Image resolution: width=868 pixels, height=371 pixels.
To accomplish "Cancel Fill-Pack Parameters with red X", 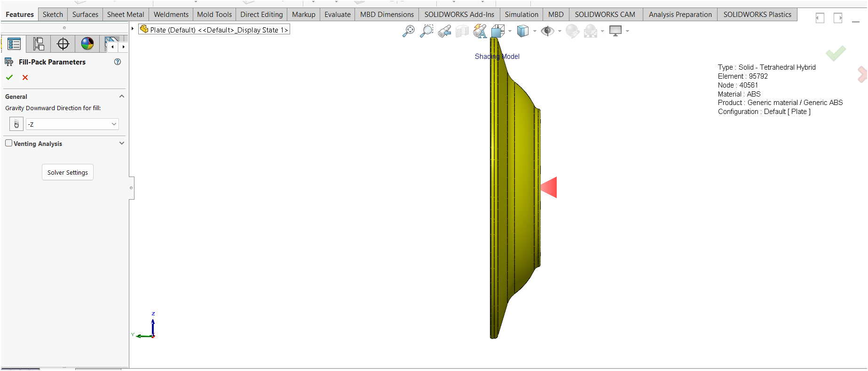I will click(x=25, y=77).
